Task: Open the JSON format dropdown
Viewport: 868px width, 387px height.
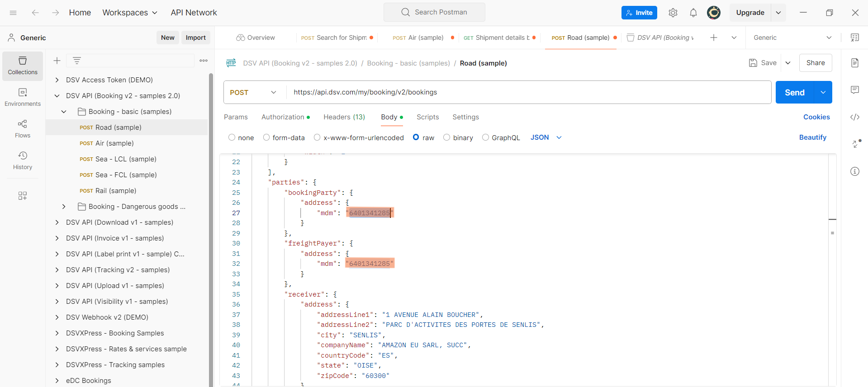Action: click(x=546, y=137)
